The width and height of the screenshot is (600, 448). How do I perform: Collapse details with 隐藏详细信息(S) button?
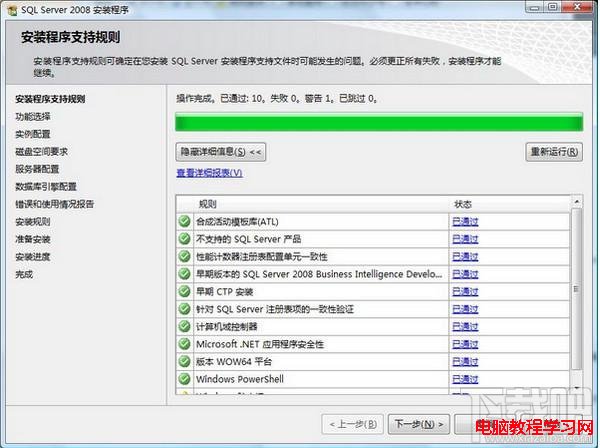221,152
